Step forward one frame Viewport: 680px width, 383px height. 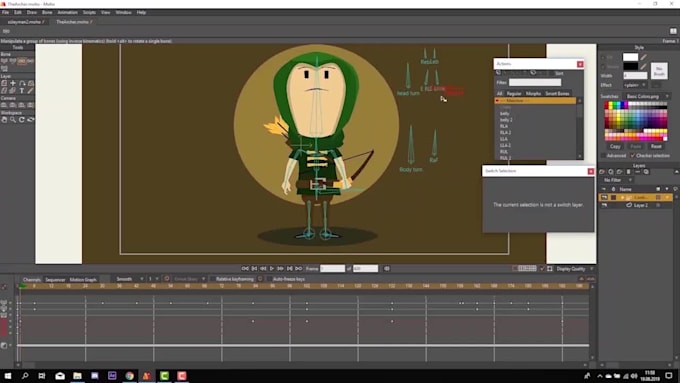[280, 269]
